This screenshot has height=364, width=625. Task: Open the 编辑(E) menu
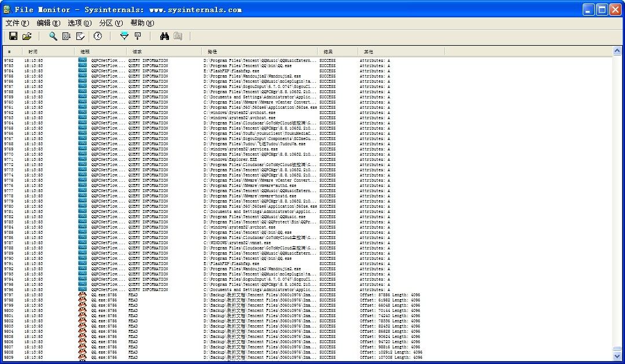point(49,23)
